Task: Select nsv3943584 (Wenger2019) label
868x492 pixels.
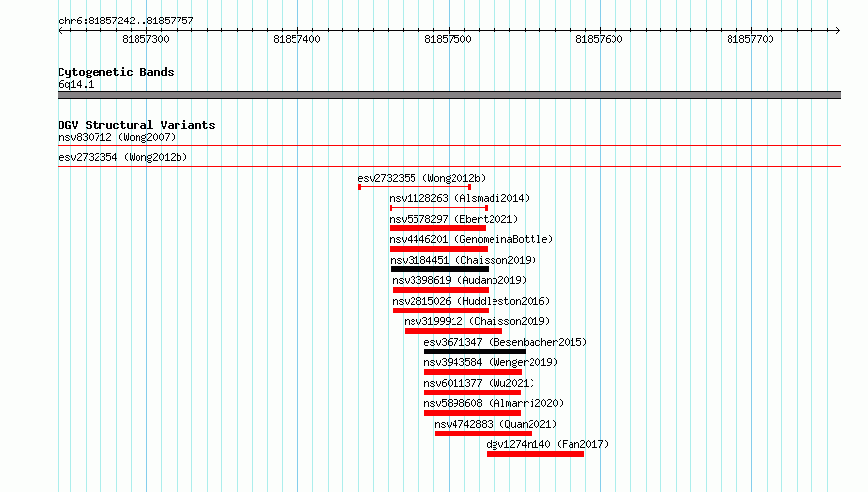Action: click(491, 362)
